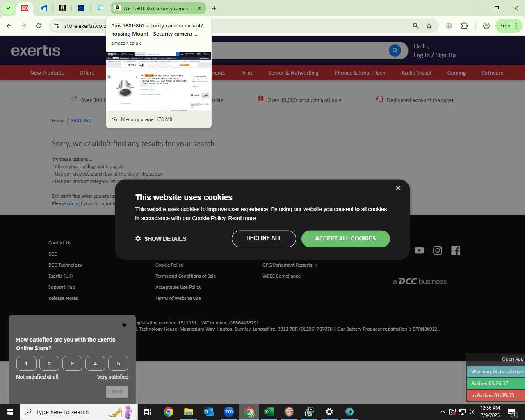Open the Log In / Sign Up link
Viewport: 525px width, 420px height.
coord(435,55)
